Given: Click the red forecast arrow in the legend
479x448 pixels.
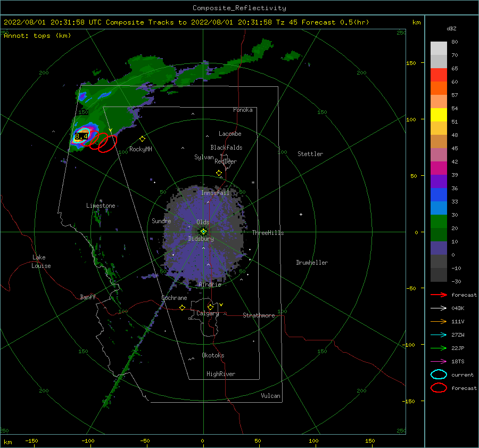Looking at the screenshot, I should 439,295.
